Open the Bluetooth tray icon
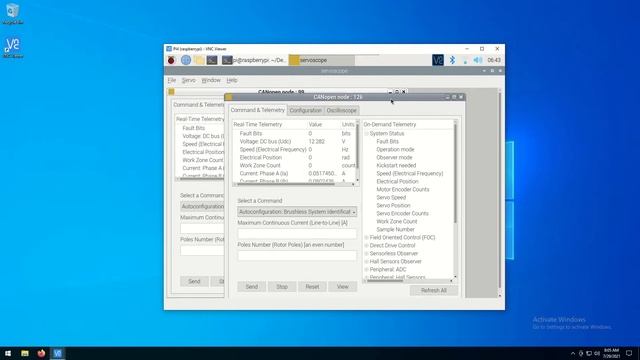This screenshot has height=360, width=640. tap(452, 60)
